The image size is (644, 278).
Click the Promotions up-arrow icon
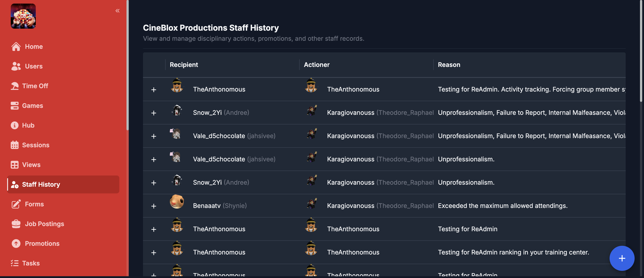(x=16, y=244)
